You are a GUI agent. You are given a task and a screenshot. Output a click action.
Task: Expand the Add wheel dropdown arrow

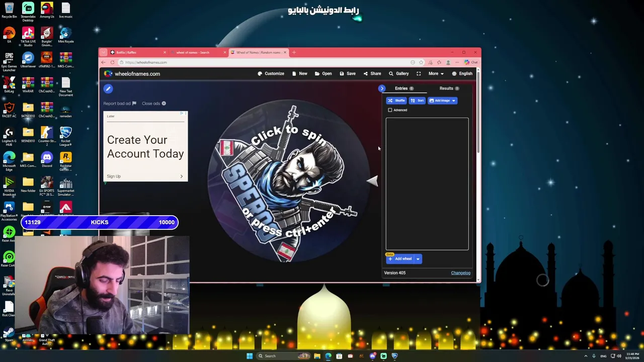(x=418, y=259)
